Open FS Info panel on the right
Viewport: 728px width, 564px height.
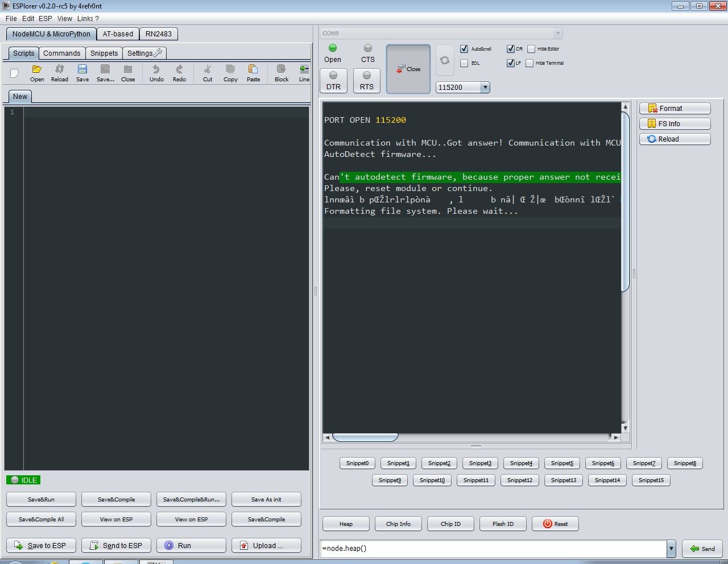coord(674,123)
